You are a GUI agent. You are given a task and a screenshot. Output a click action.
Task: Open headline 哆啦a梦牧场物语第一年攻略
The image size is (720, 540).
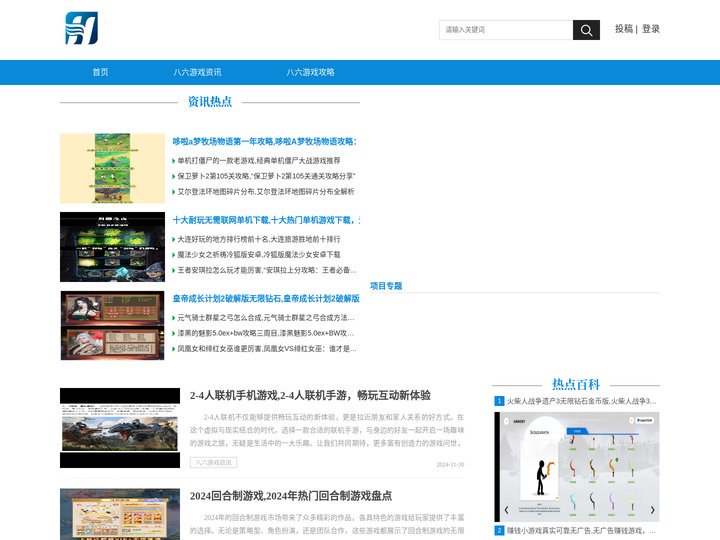pyautogui.click(x=264, y=141)
